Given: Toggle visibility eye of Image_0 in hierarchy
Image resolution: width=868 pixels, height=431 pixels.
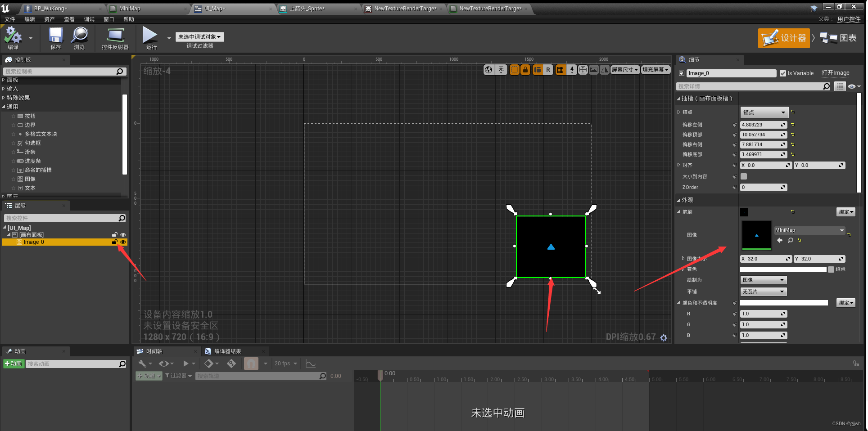Looking at the screenshot, I should tap(123, 242).
